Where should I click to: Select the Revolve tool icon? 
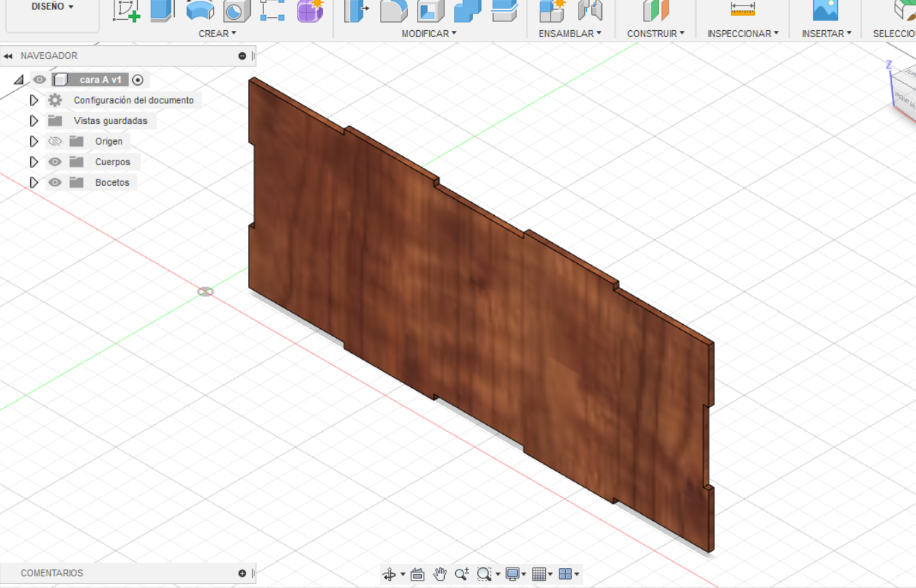[x=200, y=10]
